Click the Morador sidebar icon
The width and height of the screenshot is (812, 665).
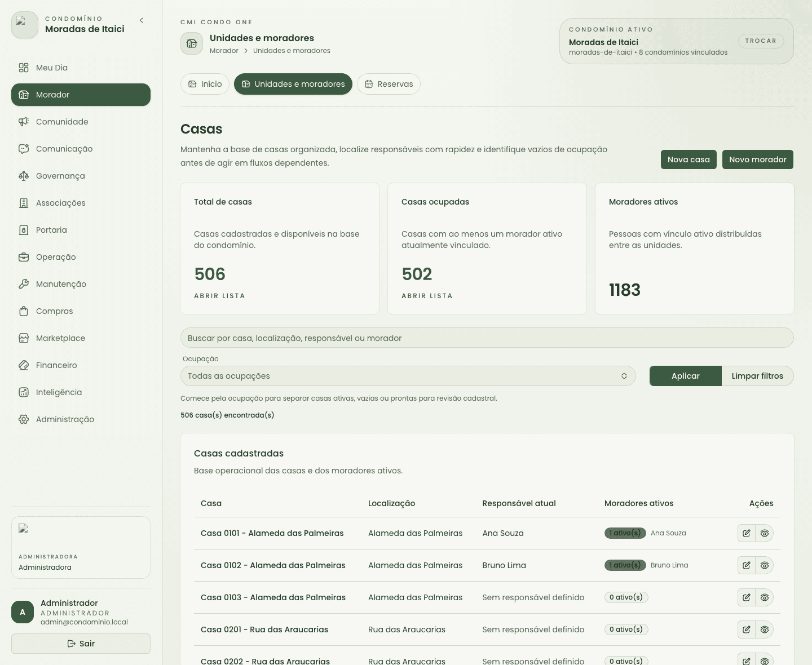[24, 95]
